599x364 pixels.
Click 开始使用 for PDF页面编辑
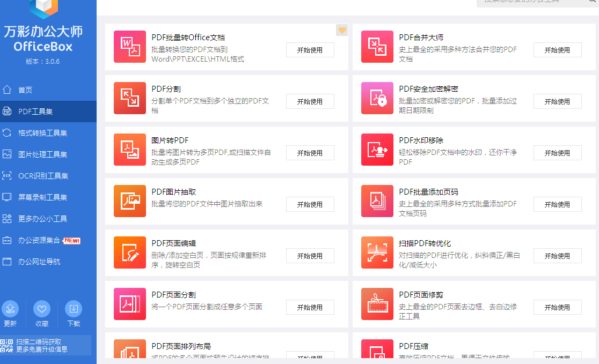[310, 256]
